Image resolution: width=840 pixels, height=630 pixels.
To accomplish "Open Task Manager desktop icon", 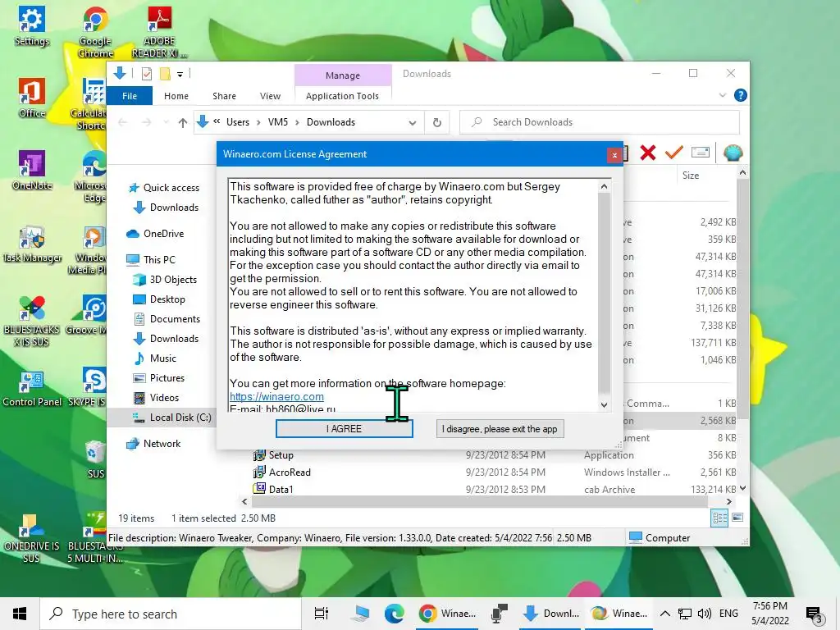I will click(x=32, y=244).
